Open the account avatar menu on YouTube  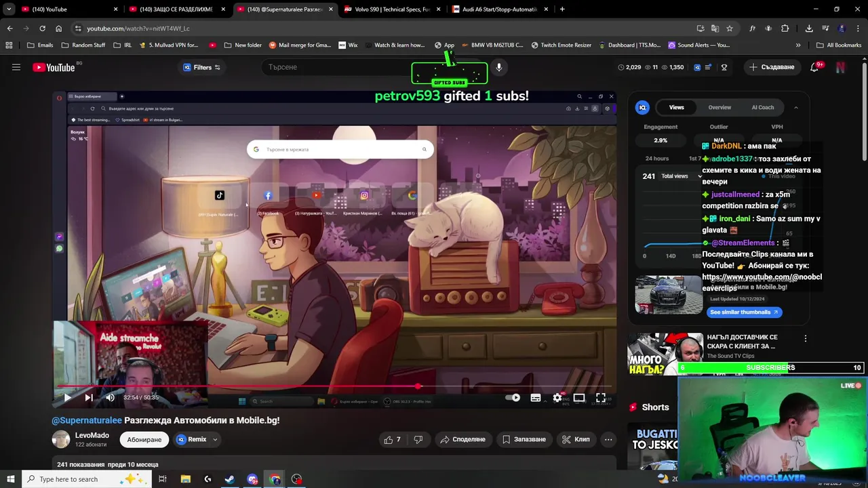pyautogui.click(x=841, y=67)
